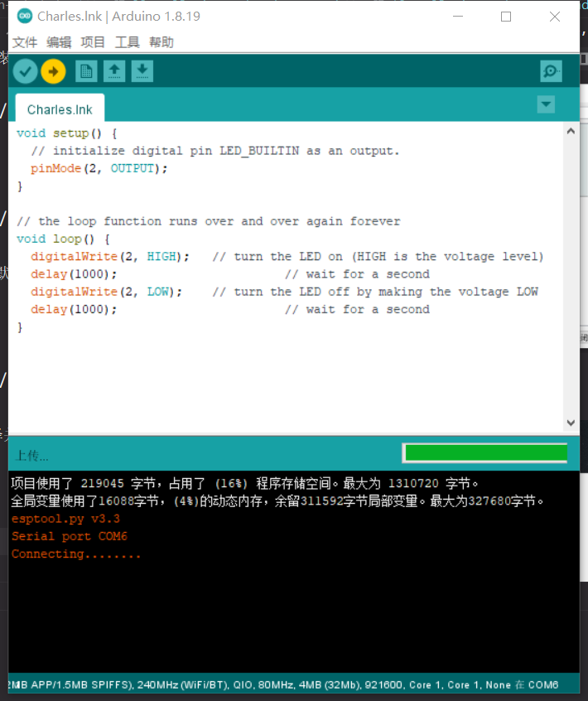Open the 编辑 menu

pos(59,42)
